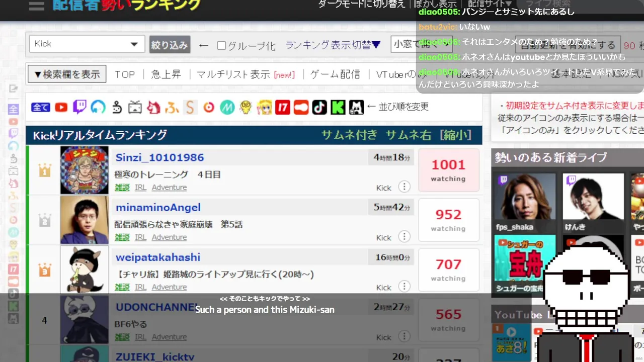Open options menu for Sinzi_10101986 row

(x=404, y=187)
